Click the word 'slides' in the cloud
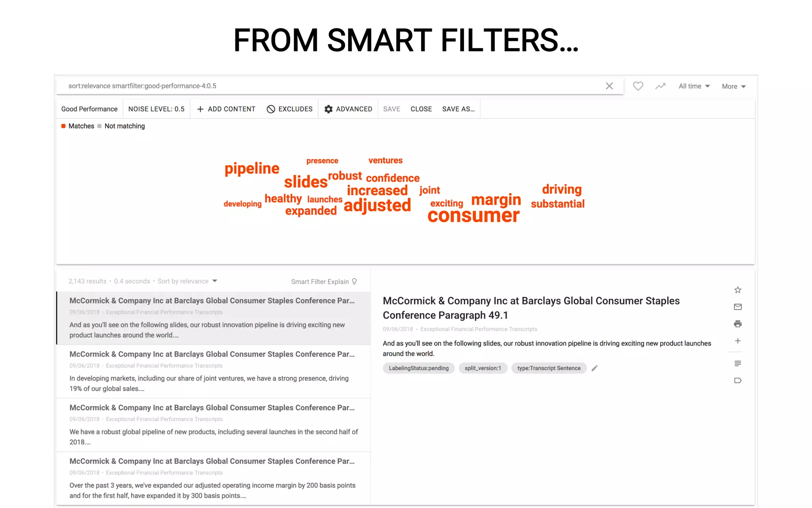Screen dimensions: 812x508 [x=306, y=182]
